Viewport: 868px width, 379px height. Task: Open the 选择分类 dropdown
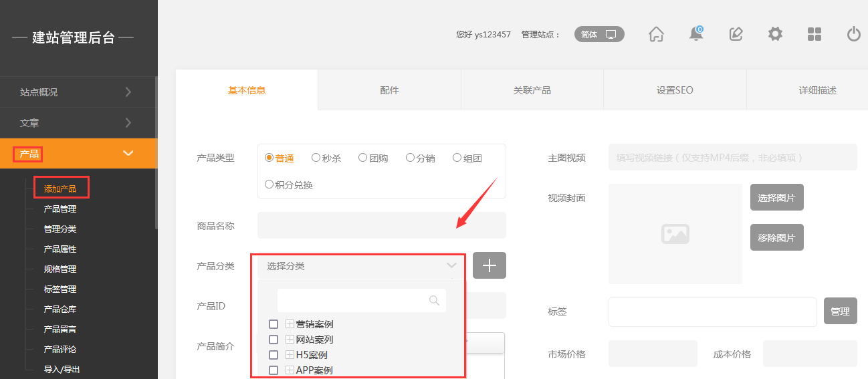coord(361,266)
